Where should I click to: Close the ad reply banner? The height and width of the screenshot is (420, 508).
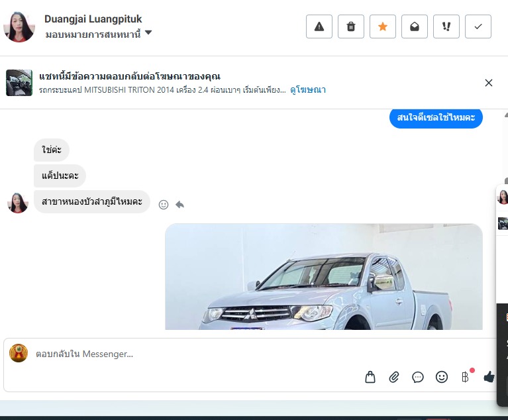pyautogui.click(x=489, y=83)
